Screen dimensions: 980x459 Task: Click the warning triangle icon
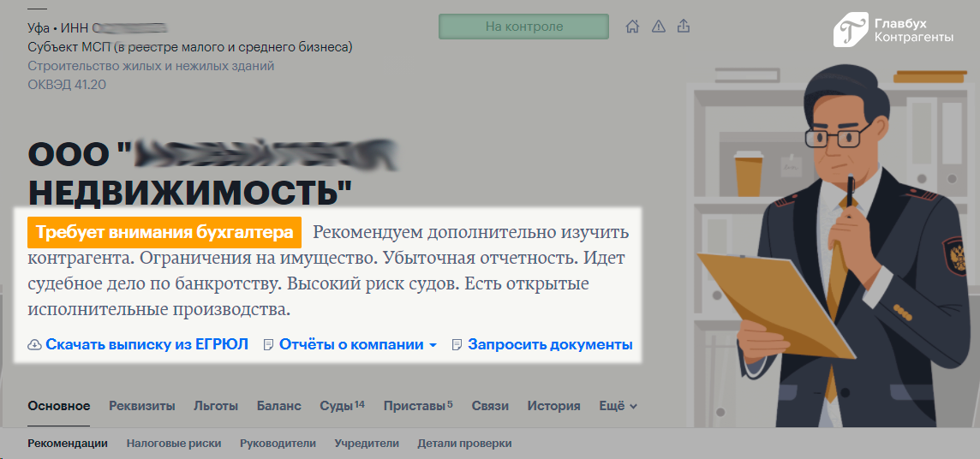pos(658,27)
